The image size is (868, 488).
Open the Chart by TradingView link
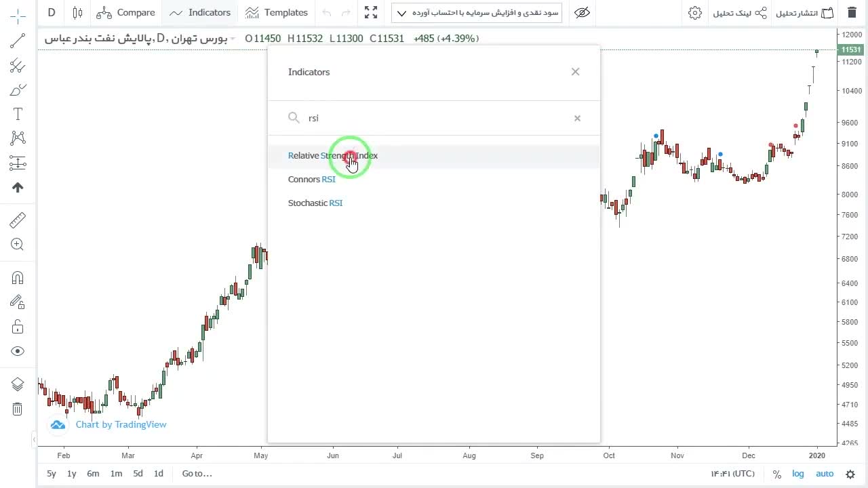[x=121, y=425]
